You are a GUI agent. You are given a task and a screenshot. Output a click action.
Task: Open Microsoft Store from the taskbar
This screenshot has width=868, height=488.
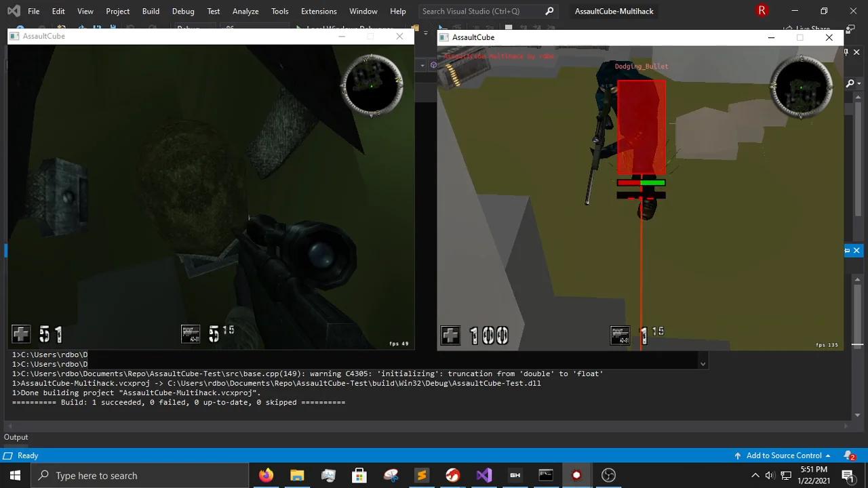tap(359, 475)
